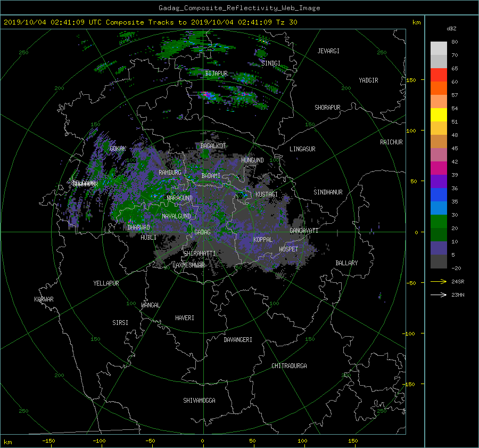Screen dimensions: 479x448
Task: Click the white 23MN arrow legend icon
Action: tap(439, 295)
